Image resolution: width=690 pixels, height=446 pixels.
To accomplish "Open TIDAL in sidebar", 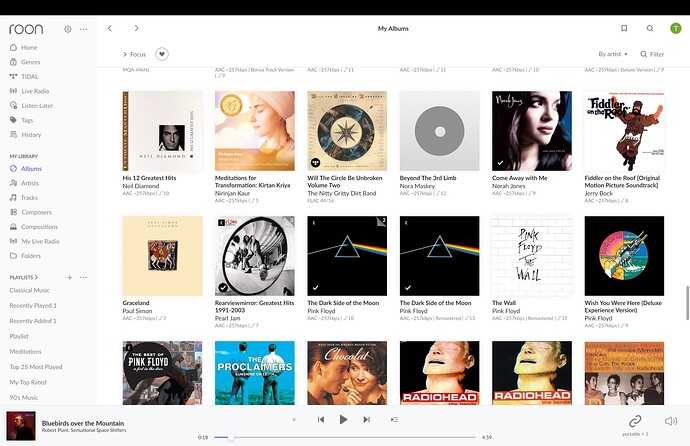I will pyautogui.click(x=24, y=77).
